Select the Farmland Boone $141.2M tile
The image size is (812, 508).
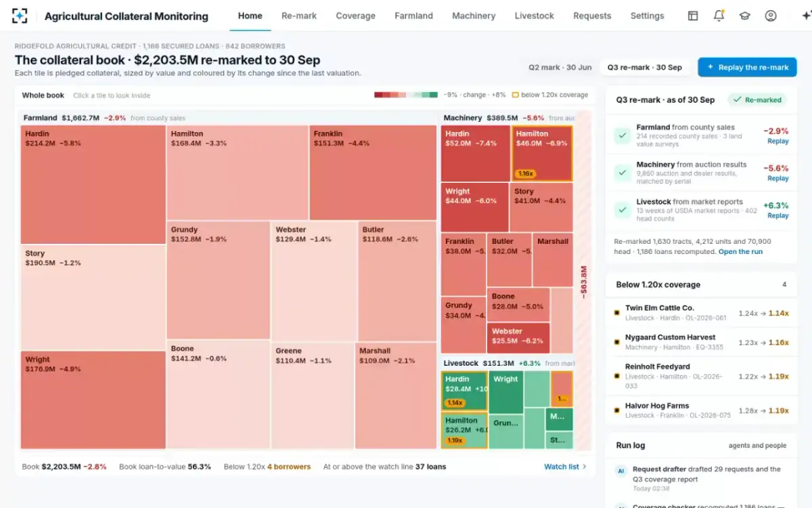click(x=219, y=395)
